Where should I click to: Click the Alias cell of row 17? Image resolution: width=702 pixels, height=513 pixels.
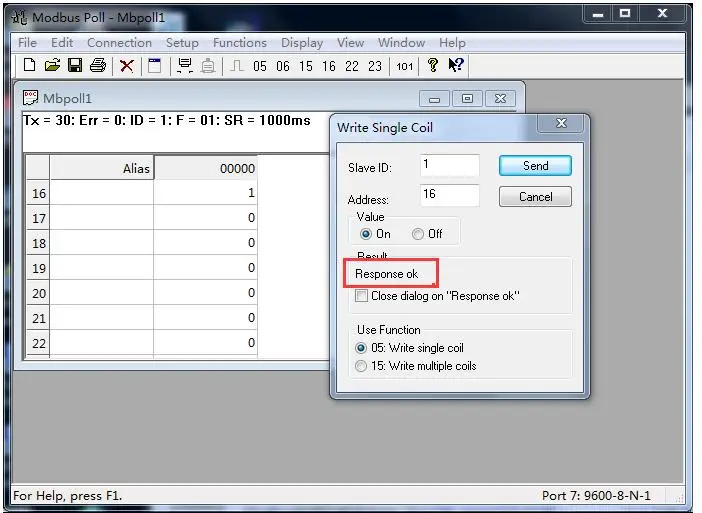pyautogui.click(x=102, y=218)
